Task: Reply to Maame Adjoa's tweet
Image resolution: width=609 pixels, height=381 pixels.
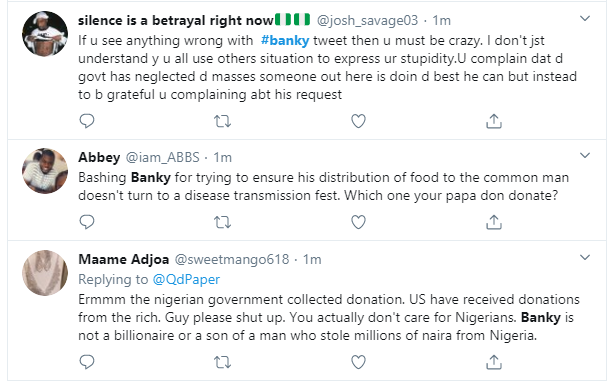Action: (87, 362)
